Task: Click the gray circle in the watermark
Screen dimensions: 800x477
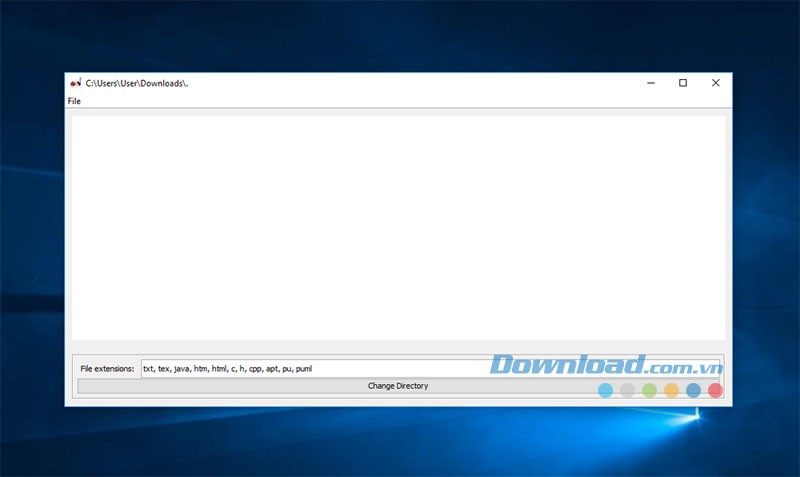Action: coord(627,390)
